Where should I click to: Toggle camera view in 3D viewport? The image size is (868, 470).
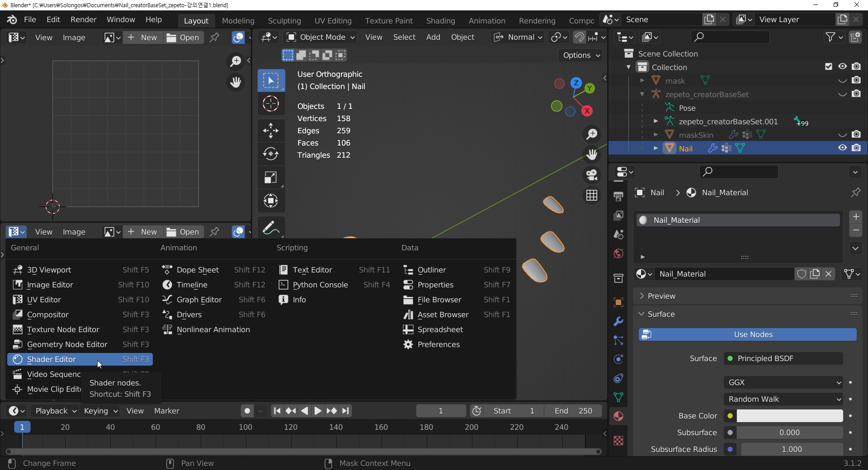point(592,175)
